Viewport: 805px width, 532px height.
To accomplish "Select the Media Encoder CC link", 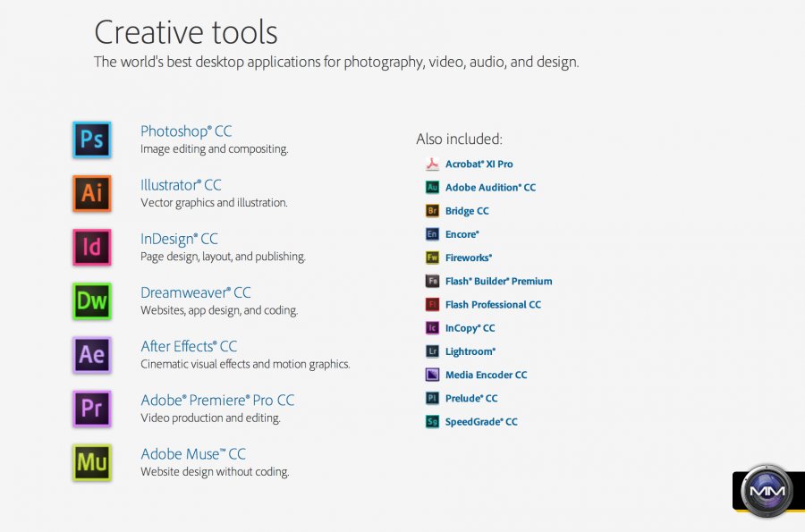I will pos(486,376).
